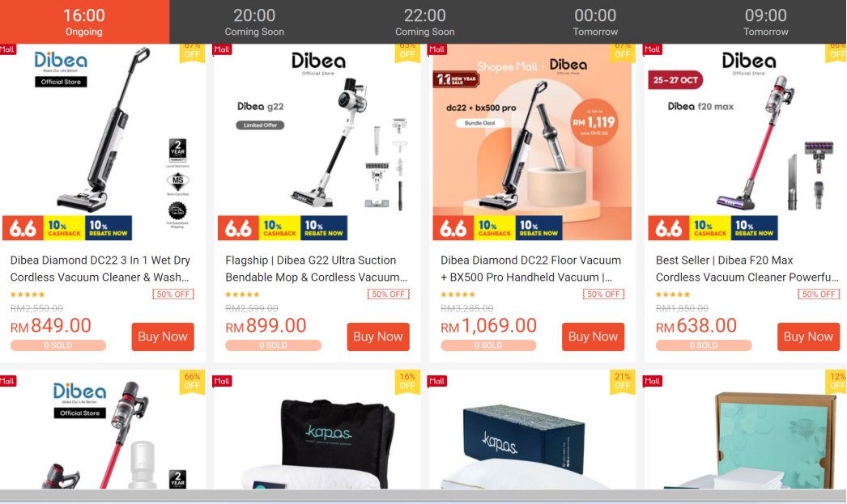Click the 0 SOLD progress bar for RM849.00 item
847x504 pixels.
pyautogui.click(x=57, y=345)
